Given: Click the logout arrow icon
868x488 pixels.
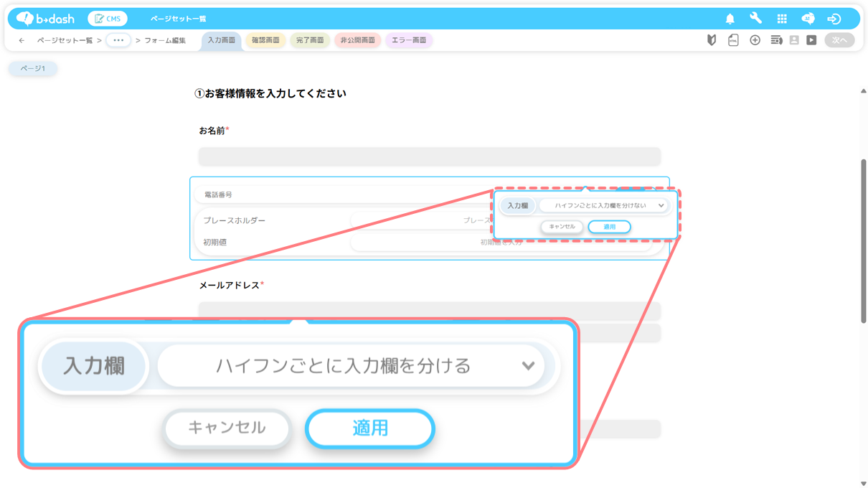Looking at the screenshot, I should pyautogui.click(x=834, y=19).
